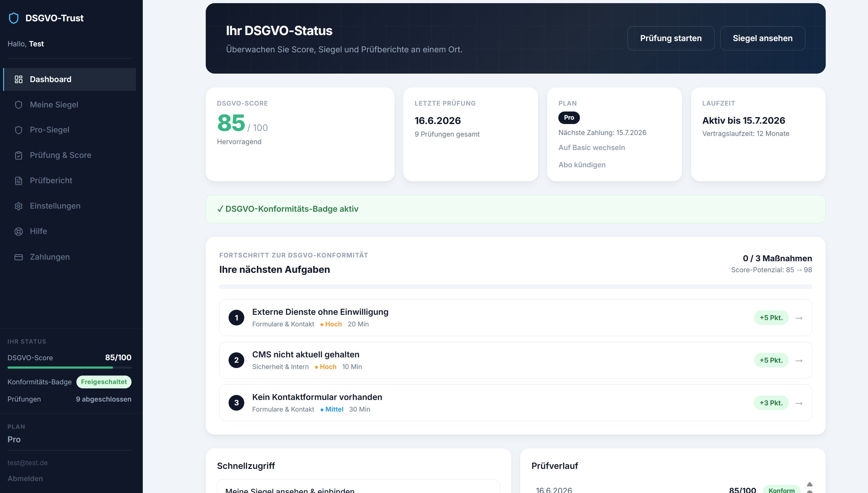Image resolution: width=868 pixels, height=493 pixels.
Task: Click the shield icon beside Pro-Siegel
Action: [18, 130]
